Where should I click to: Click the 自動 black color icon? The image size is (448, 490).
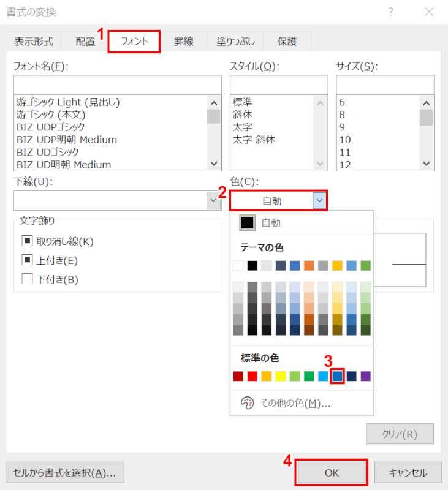[248, 223]
